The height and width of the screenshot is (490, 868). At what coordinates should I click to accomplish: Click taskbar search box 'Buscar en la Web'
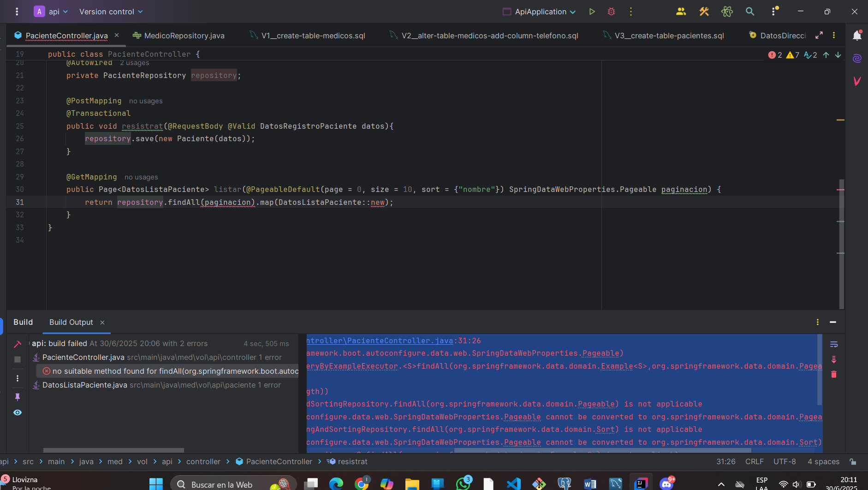click(233, 484)
